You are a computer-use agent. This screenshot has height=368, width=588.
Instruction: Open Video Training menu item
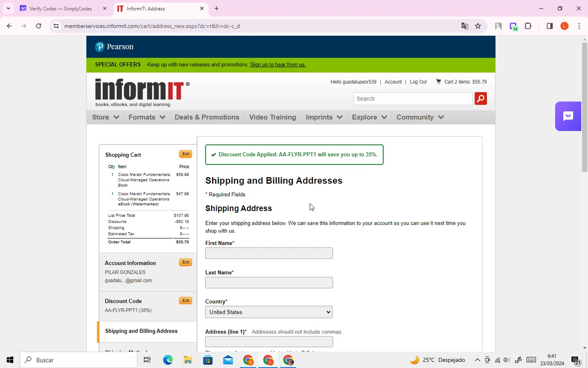tap(272, 117)
